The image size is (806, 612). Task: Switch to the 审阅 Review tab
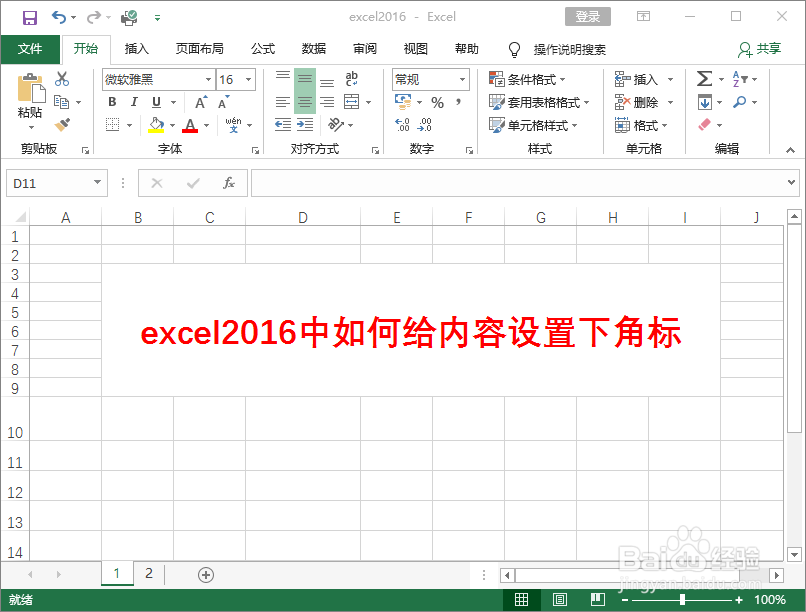[x=364, y=49]
